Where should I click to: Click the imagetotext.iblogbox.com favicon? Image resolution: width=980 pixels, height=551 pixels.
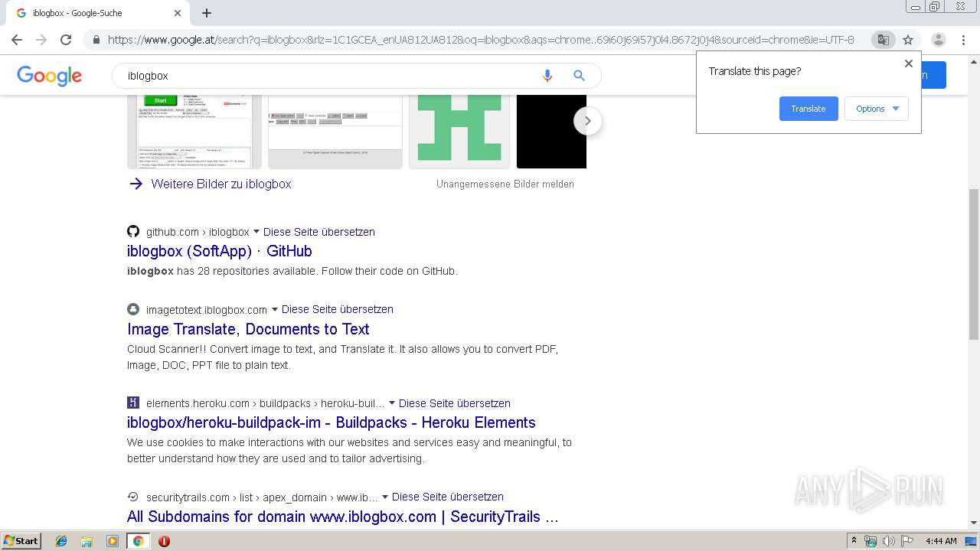133,309
